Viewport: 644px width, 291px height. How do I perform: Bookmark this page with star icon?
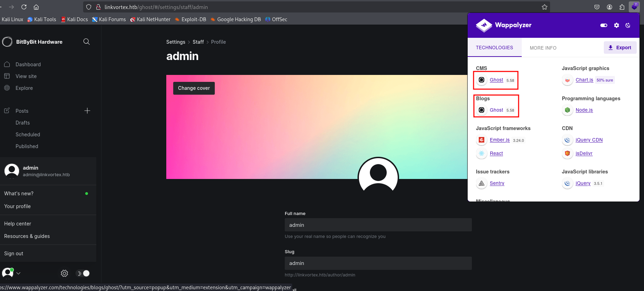(x=545, y=7)
